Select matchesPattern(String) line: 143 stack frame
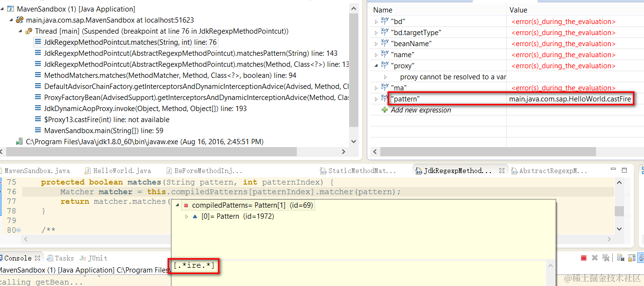644x286 pixels. click(x=186, y=53)
